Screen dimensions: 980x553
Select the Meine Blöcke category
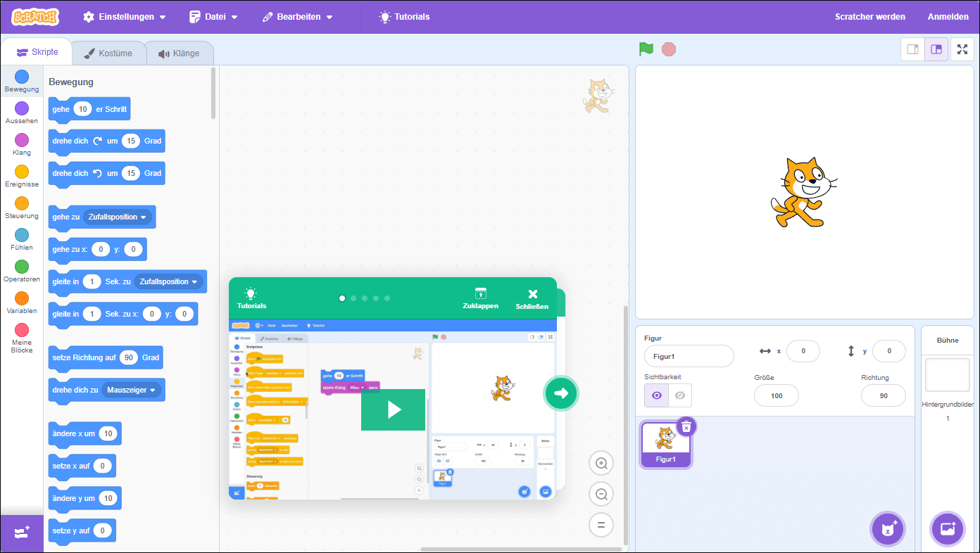(22, 338)
